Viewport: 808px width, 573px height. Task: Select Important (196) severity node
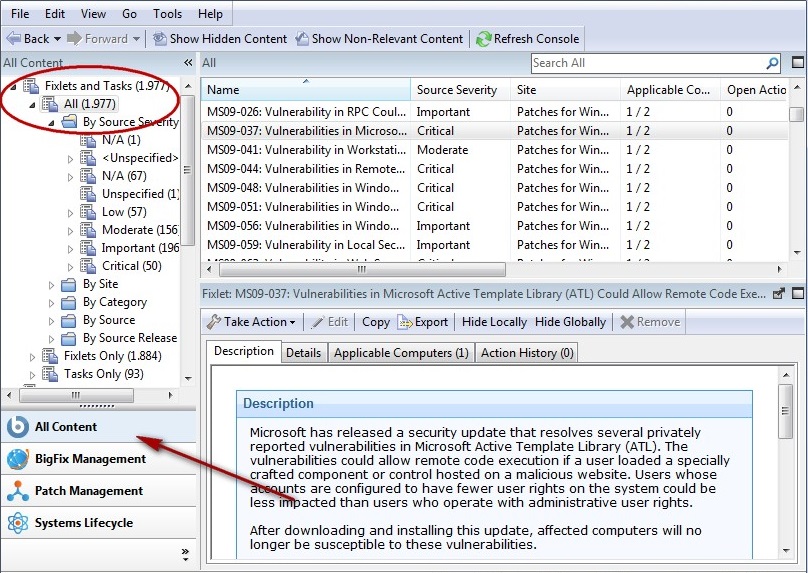[x=140, y=248]
